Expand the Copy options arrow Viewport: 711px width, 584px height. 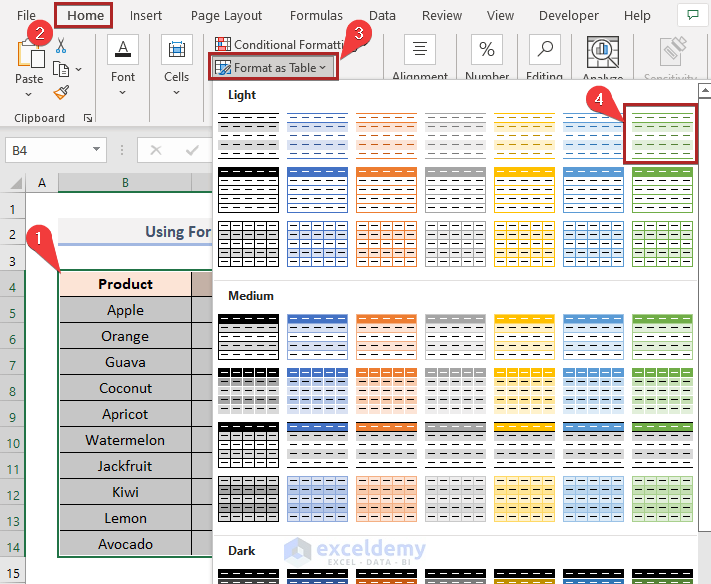(x=79, y=70)
